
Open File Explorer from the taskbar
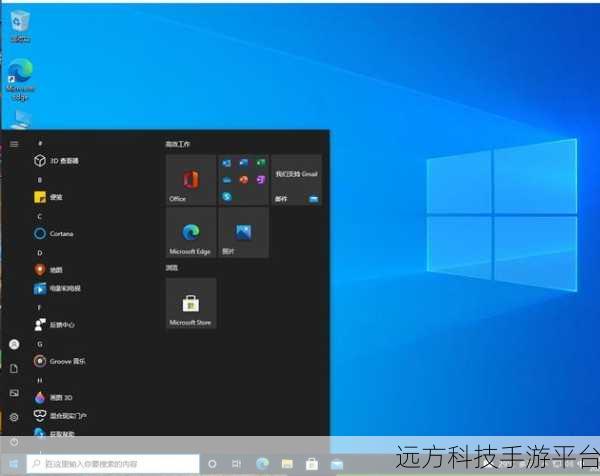coord(287,464)
